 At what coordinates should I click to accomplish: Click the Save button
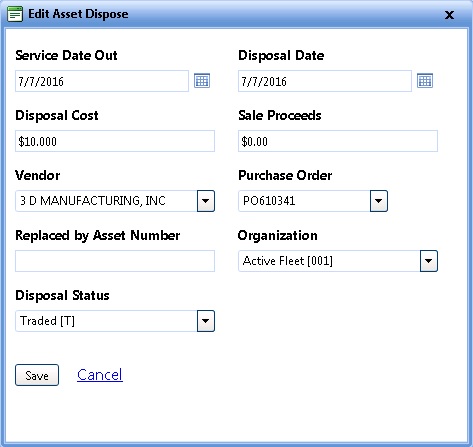37,375
